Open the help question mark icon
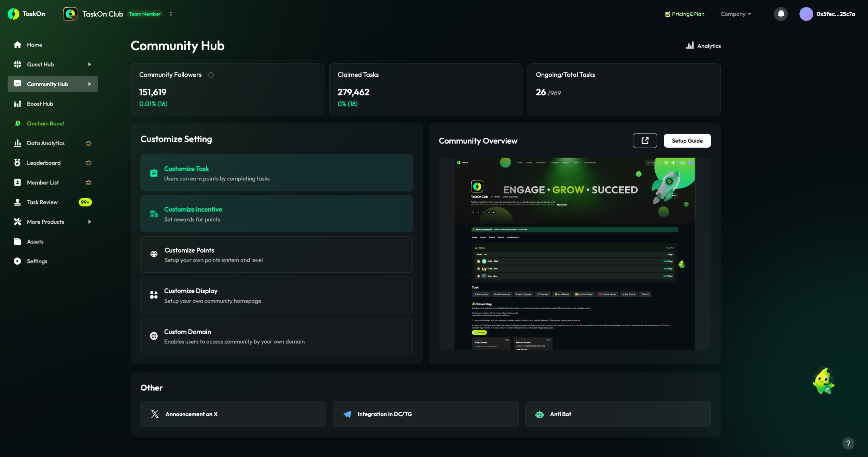The image size is (868, 457). 848,443
